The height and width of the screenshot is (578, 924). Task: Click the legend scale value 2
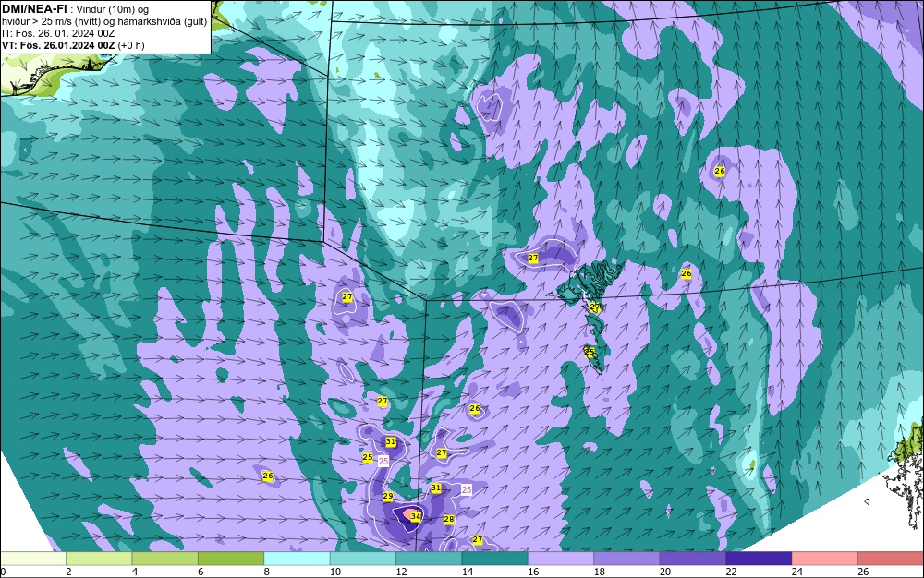coord(69,572)
